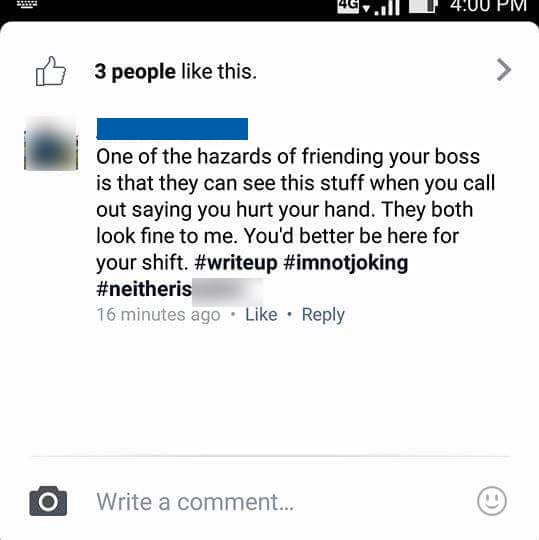Tap the 4:00 PM clock

coord(488,6)
